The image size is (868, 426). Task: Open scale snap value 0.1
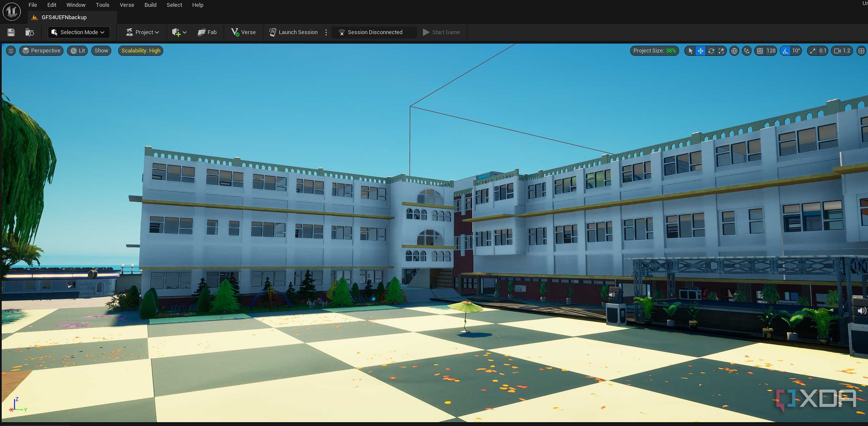click(x=823, y=51)
